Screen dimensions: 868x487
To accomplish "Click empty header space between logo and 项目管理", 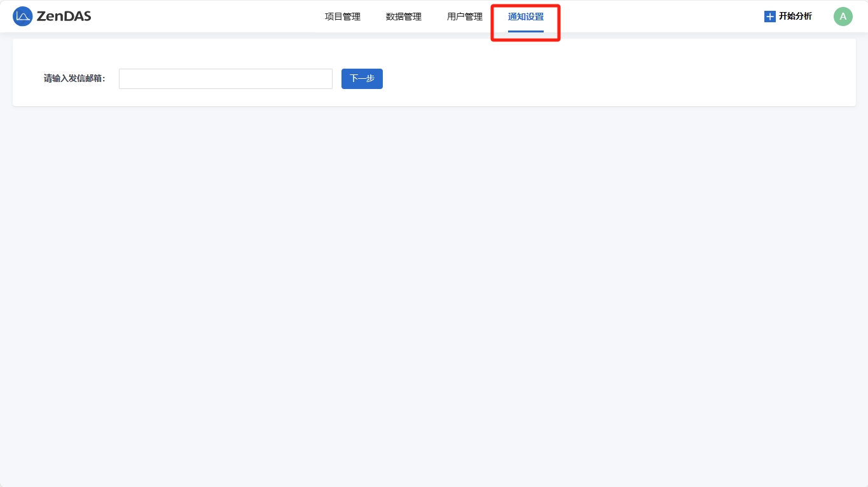I will [x=203, y=17].
